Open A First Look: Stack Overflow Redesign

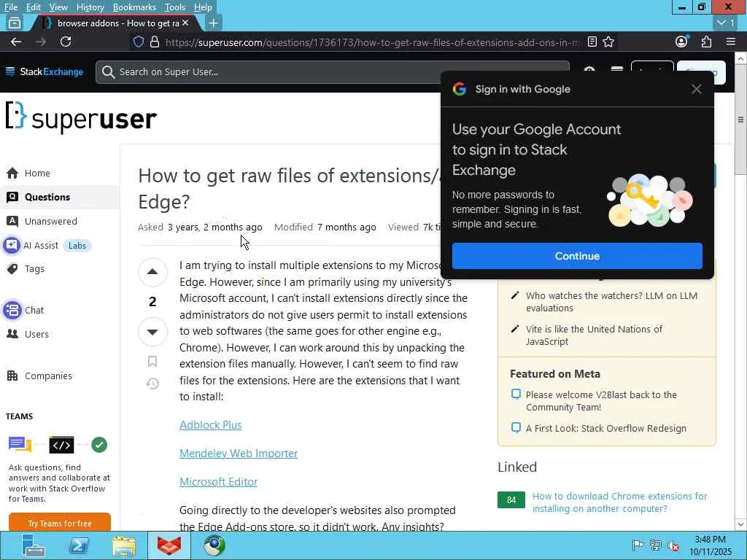(606, 428)
